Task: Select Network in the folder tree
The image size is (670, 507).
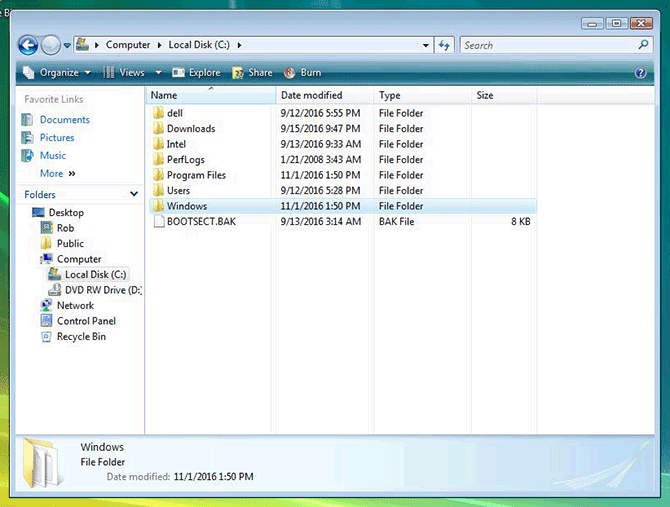Action: tap(75, 305)
